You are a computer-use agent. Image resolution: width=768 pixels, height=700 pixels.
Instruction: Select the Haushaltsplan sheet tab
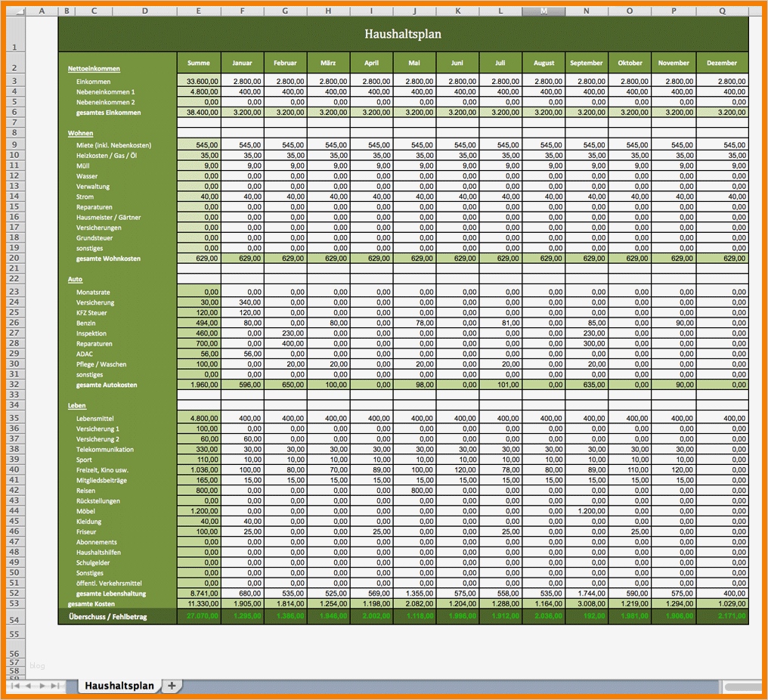click(118, 685)
